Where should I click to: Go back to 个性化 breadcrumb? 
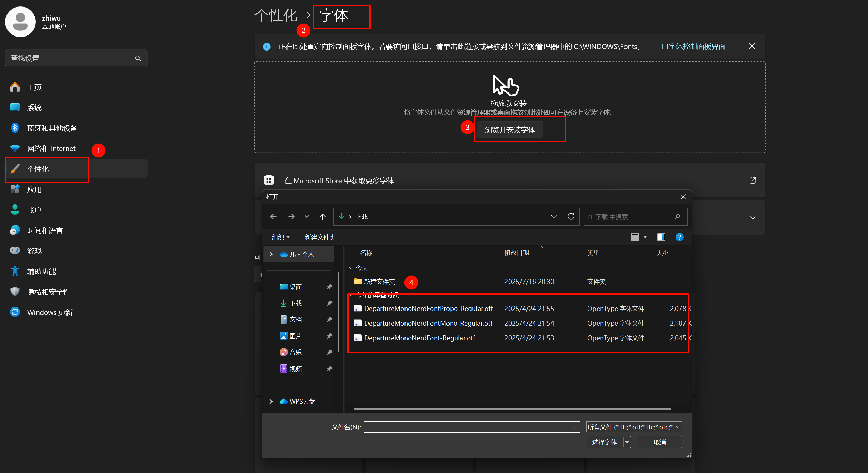(276, 15)
